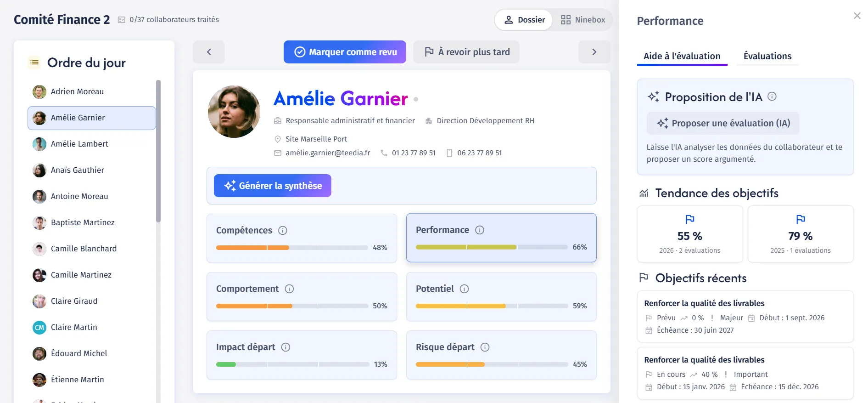Select Camille Blanchard in the agenda list
Screen dimensions: 868x403
92,249
